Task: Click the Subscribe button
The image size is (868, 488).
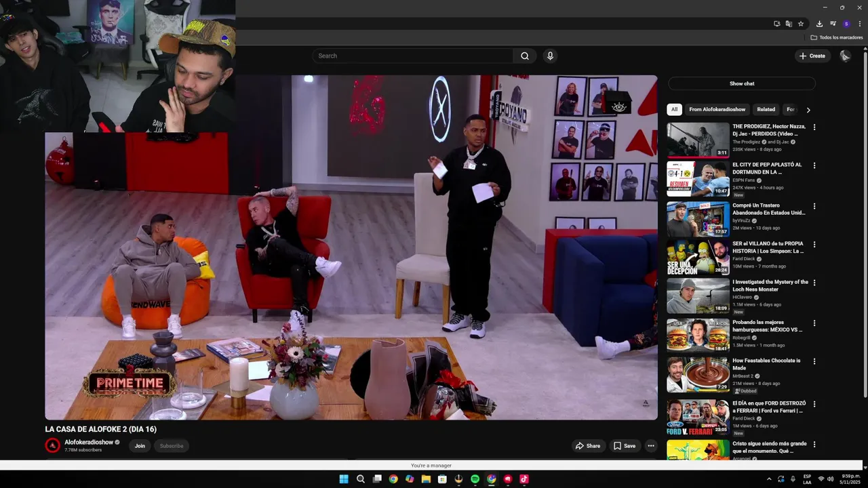Action: pos(172,446)
